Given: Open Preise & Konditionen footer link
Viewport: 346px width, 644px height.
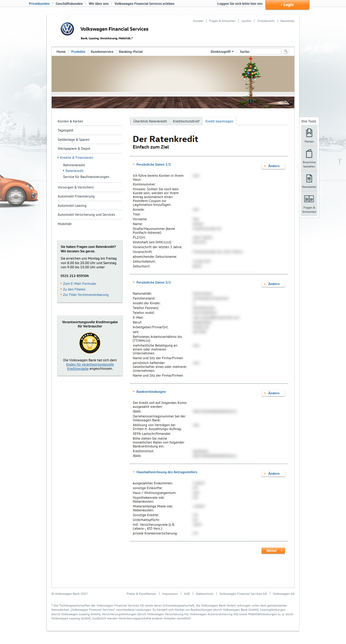Looking at the screenshot, I should point(141,594).
